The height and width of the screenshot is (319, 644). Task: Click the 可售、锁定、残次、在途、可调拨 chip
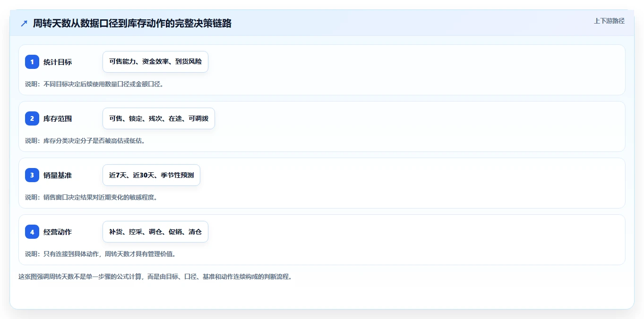point(159,118)
